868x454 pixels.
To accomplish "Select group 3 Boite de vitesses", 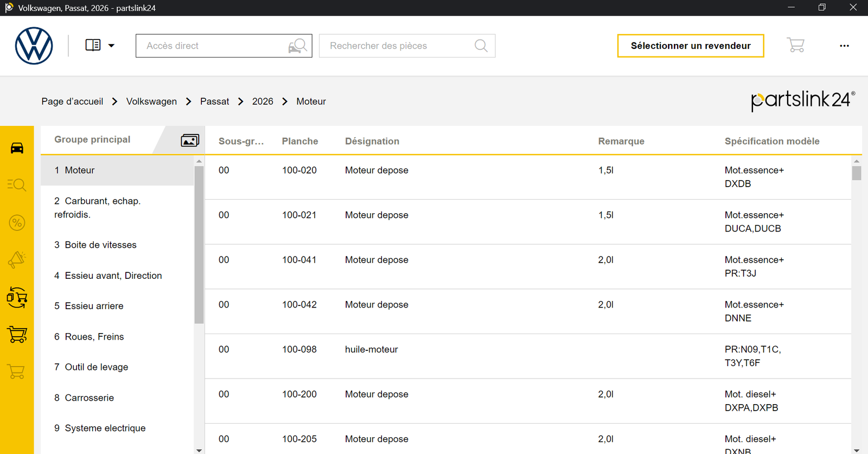I will click(x=117, y=245).
